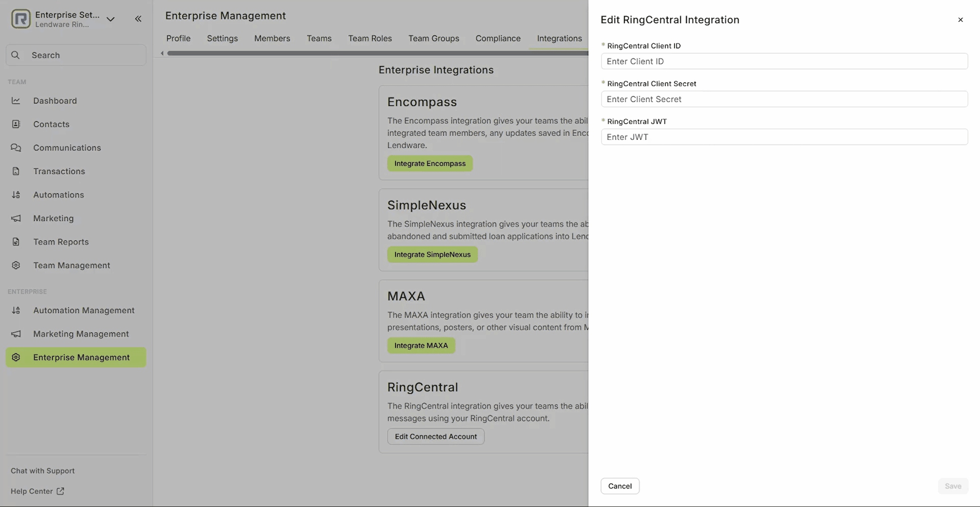The width and height of the screenshot is (980, 507).
Task: Click the Dashboard chart icon
Action: tap(16, 101)
